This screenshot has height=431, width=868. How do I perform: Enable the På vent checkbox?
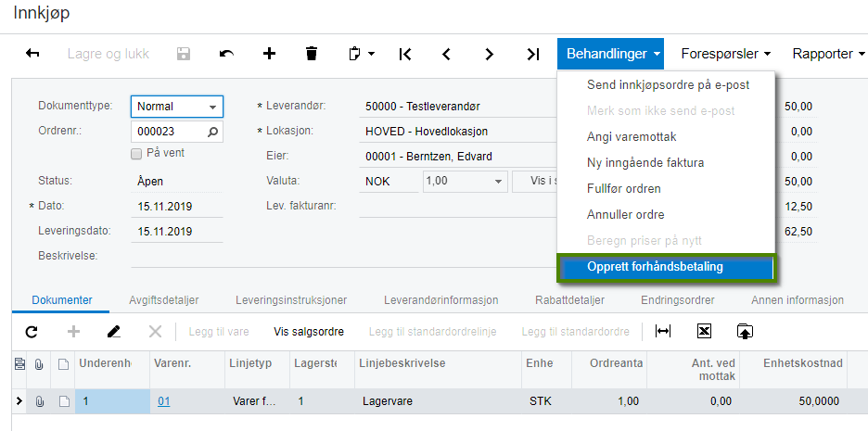[136, 153]
